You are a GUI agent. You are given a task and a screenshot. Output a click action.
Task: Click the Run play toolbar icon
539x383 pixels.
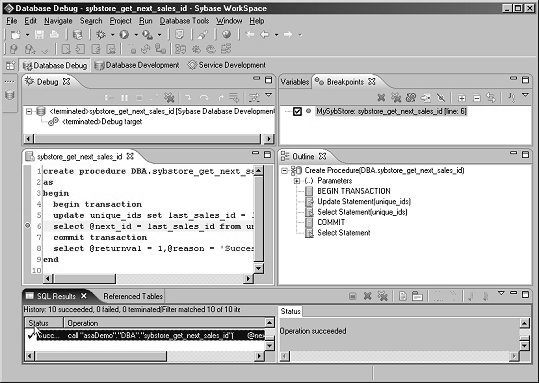[124, 34]
